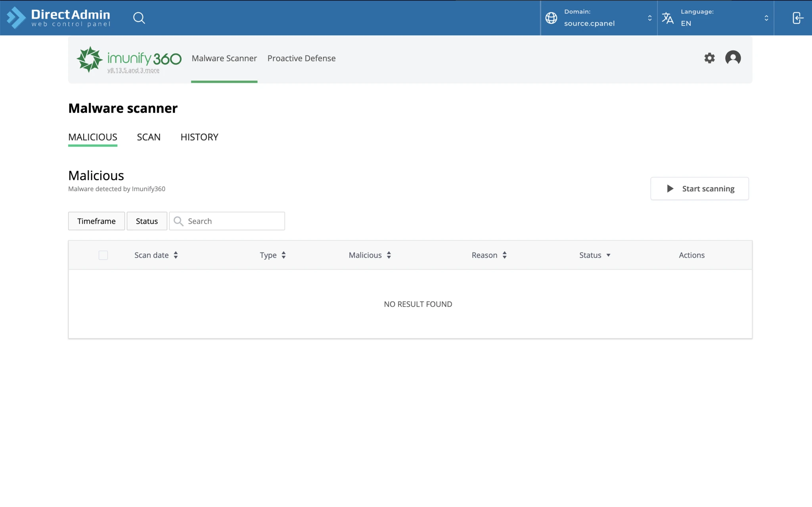Open the user profile avatar
The width and height of the screenshot is (812, 507).
click(x=733, y=58)
